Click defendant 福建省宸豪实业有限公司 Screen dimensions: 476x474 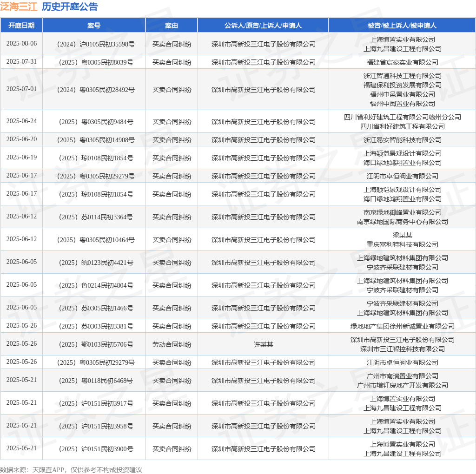(x=402, y=63)
